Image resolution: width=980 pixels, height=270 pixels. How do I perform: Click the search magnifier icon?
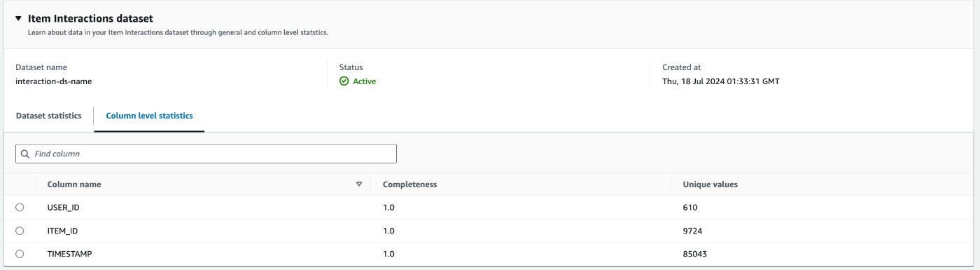coord(25,154)
